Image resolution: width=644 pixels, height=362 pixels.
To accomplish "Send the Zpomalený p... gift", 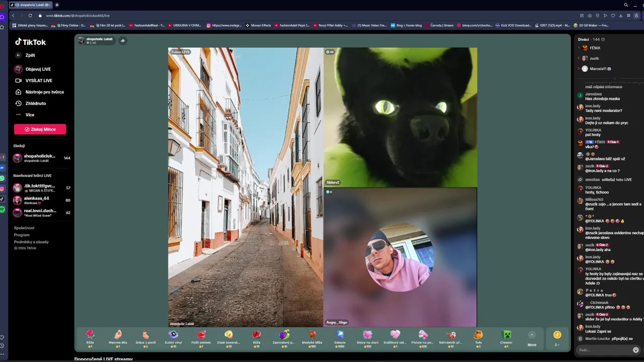I will [x=284, y=339].
